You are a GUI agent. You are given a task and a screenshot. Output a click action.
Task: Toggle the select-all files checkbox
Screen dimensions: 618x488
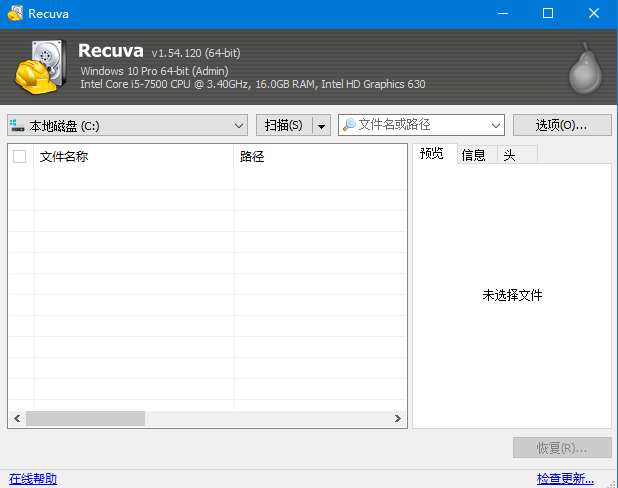[x=19, y=156]
